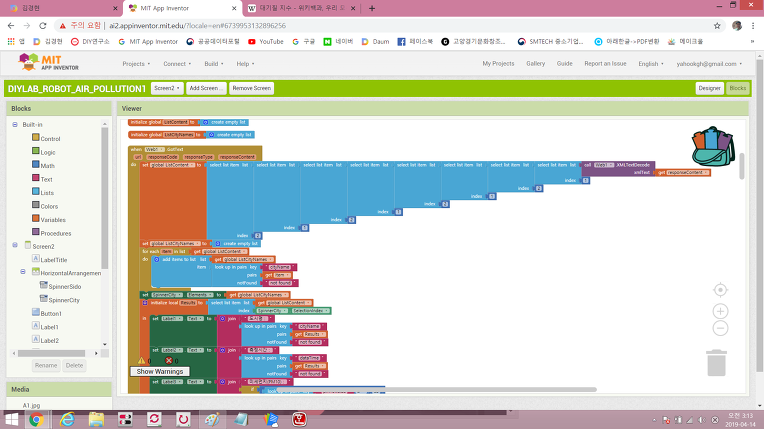Screen dimensions: 764x429
Task: Open the YouTube bookmark
Action: point(266,41)
